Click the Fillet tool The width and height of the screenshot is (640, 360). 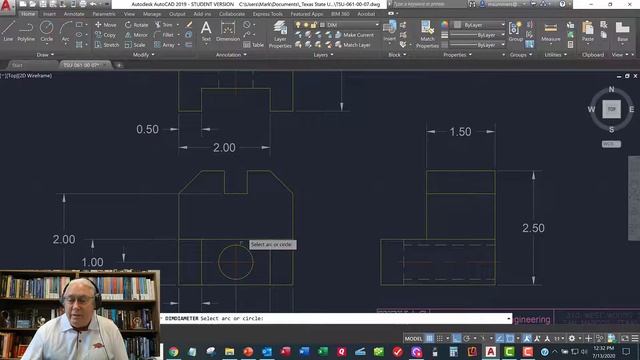pos(164,35)
